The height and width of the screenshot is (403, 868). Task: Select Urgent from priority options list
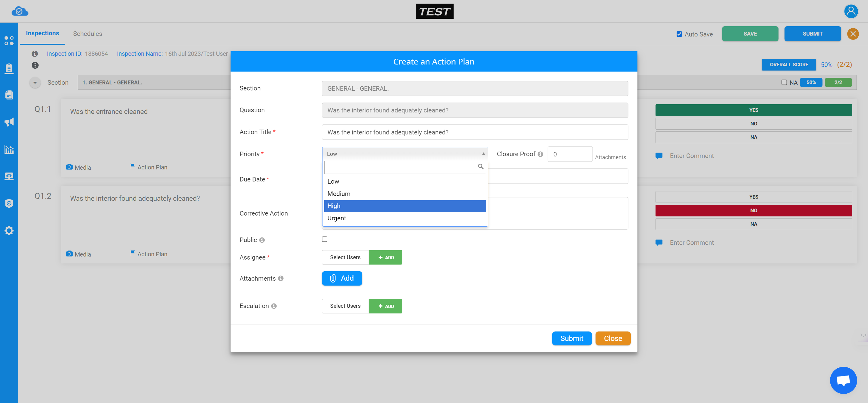pos(405,218)
